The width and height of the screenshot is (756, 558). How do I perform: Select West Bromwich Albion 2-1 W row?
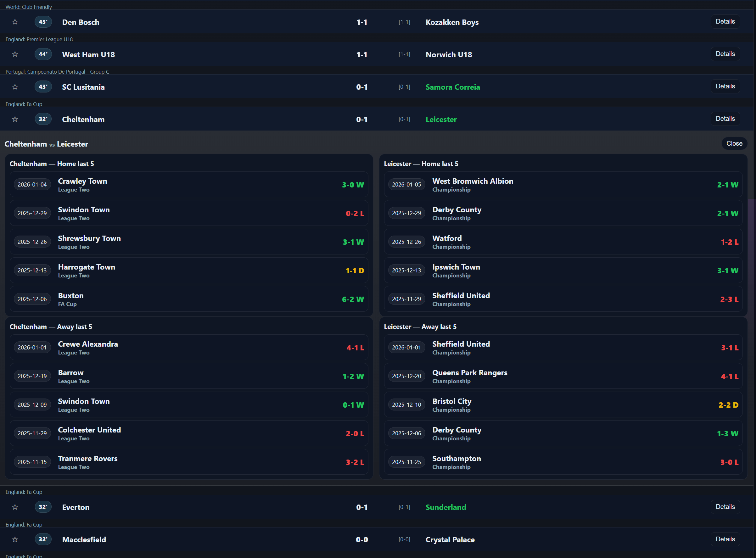tap(563, 184)
